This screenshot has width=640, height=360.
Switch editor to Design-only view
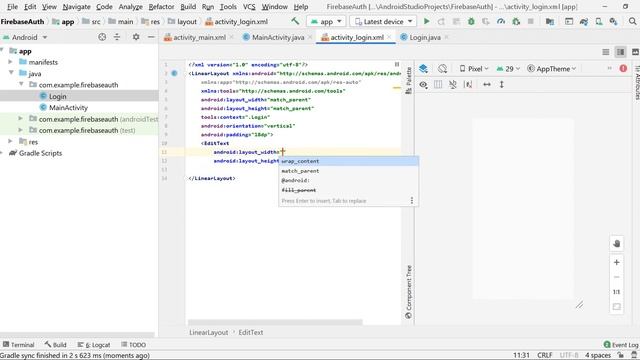[x=635, y=52]
